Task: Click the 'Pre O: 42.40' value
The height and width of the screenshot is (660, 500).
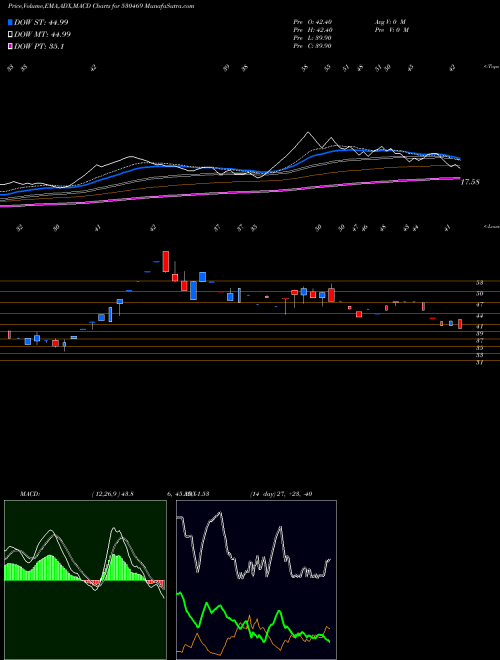Action: pyautogui.click(x=313, y=22)
